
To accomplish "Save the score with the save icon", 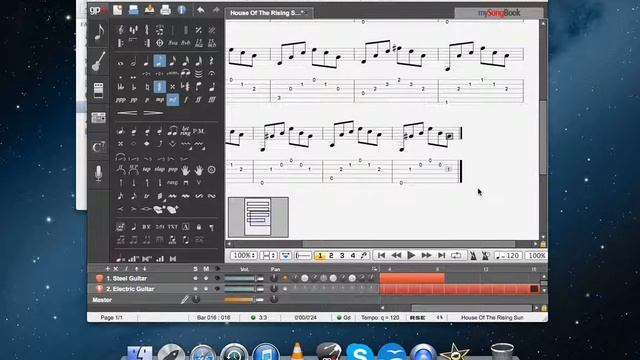I will [149, 9].
